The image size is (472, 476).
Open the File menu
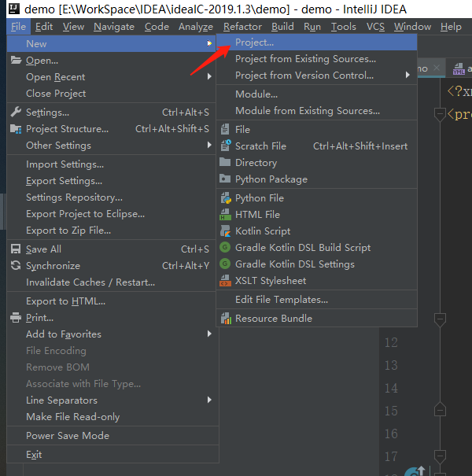18,27
